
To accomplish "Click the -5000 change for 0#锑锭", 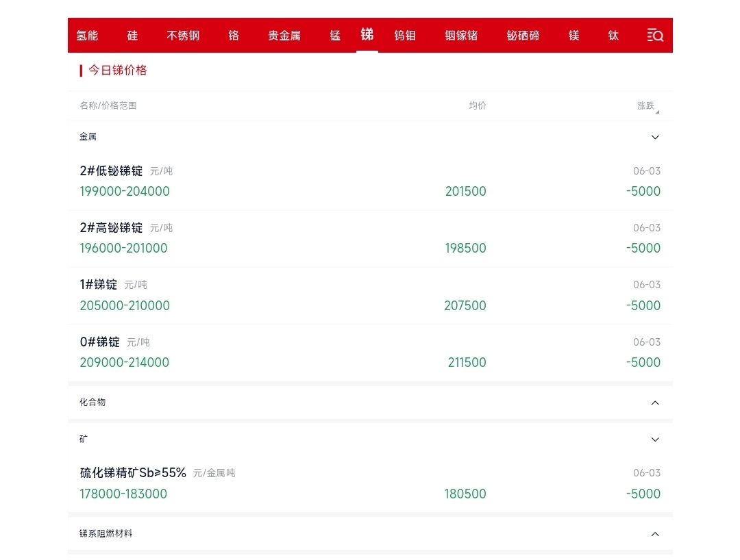I will 643,362.
